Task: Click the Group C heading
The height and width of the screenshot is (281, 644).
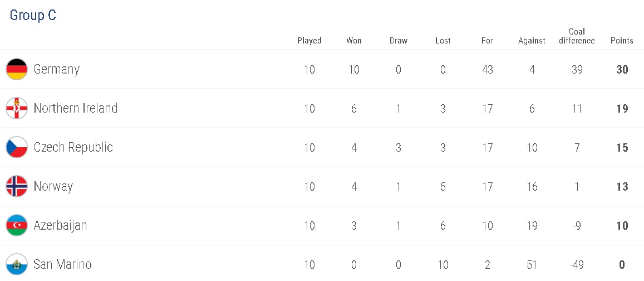Action: (33, 16)
